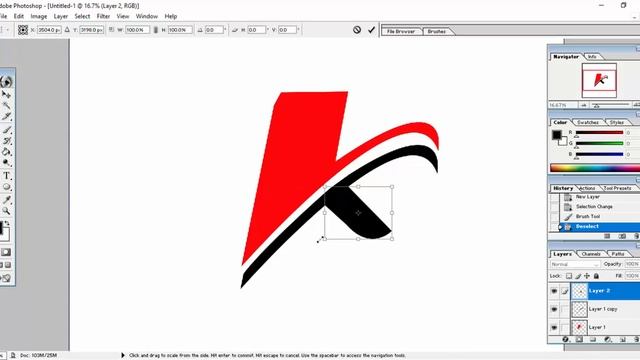Click add layer style icon in Layers panel
The width and height of the screenshot is (640, 360).
(565, 340)
